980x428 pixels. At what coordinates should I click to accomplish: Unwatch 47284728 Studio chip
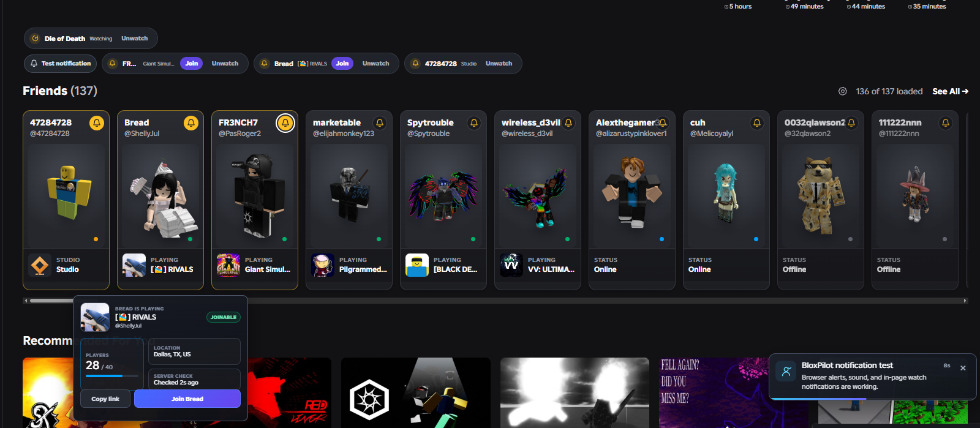coord(499,64)
